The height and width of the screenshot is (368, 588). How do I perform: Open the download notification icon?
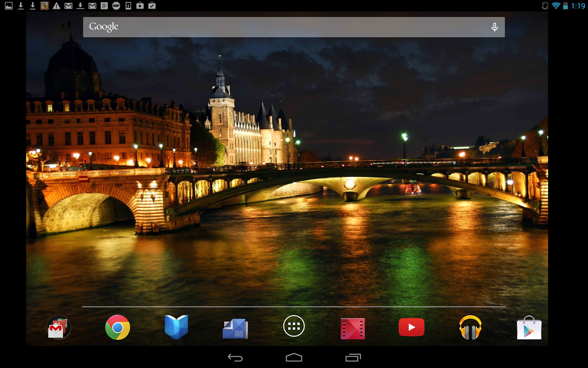click(x=20, y=5)
